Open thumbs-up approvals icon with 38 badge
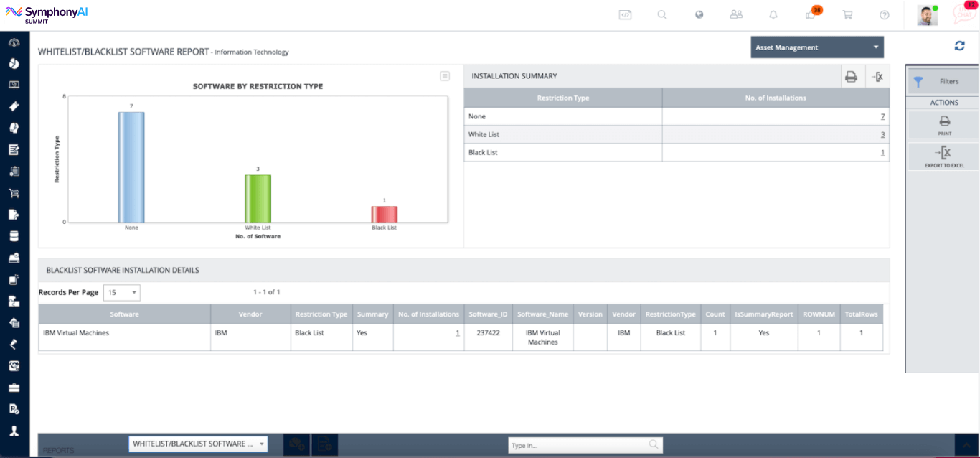Screen dimensions: 980x458 (x=812, y=14)
